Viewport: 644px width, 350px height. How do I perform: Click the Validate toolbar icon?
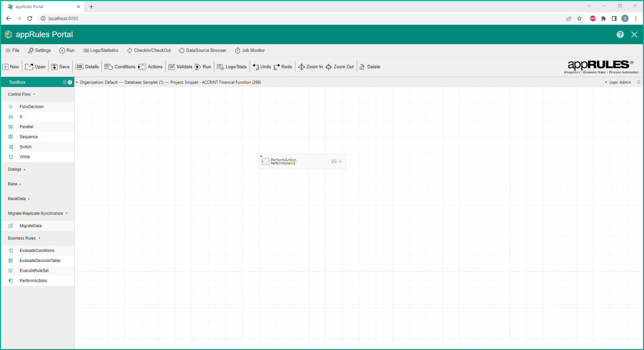click(172, 67)
